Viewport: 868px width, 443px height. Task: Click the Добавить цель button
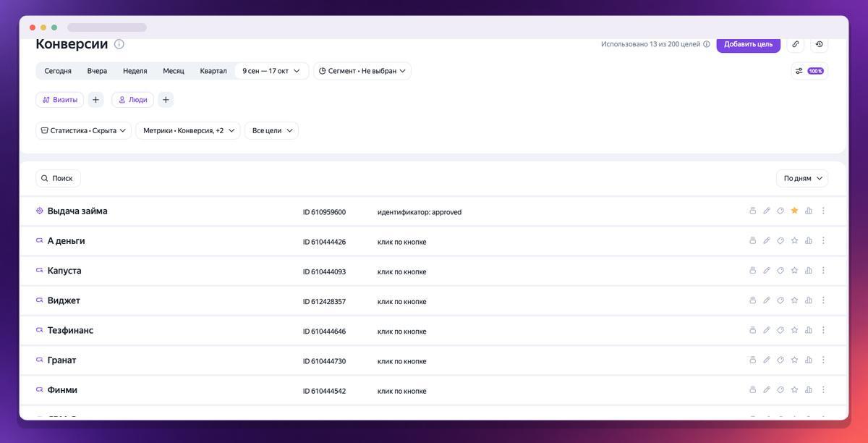point(749,44)
